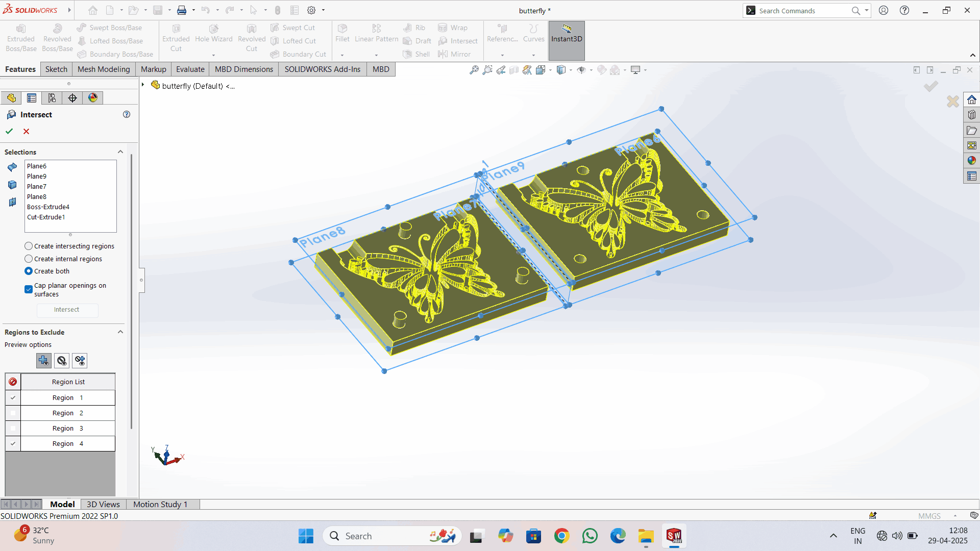Uncheck Region 1 exclusion checkbox
The image size is (980, 551).
point(13,397)
